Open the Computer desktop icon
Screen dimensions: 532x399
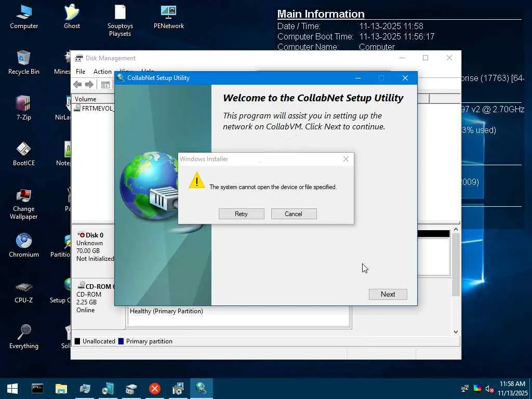(24, 17)
